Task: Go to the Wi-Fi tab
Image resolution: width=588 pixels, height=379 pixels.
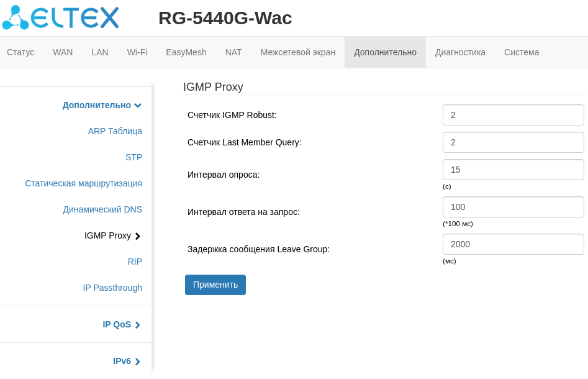Action: 137,52
